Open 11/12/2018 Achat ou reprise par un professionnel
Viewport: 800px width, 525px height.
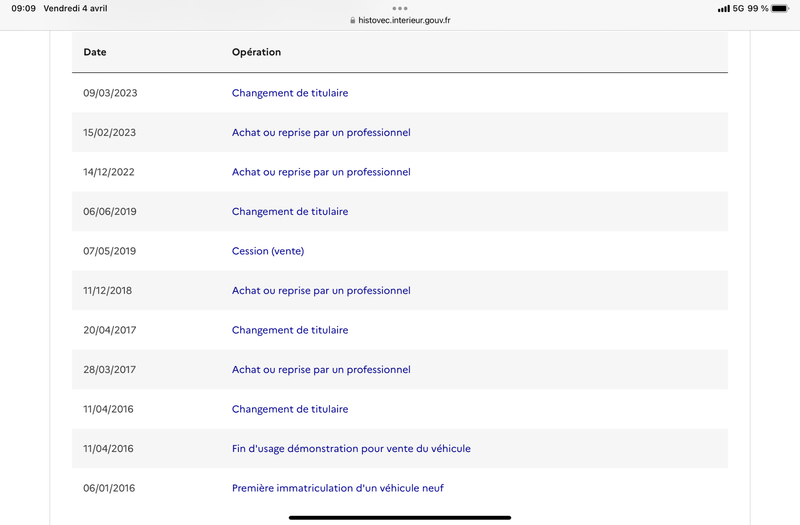tap(321, 291)
